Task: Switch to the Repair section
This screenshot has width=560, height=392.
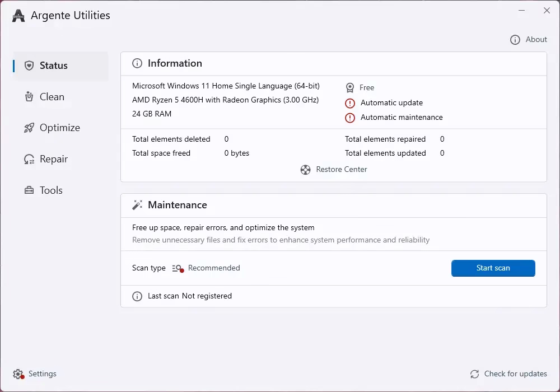Action: [x=54, y=158]
